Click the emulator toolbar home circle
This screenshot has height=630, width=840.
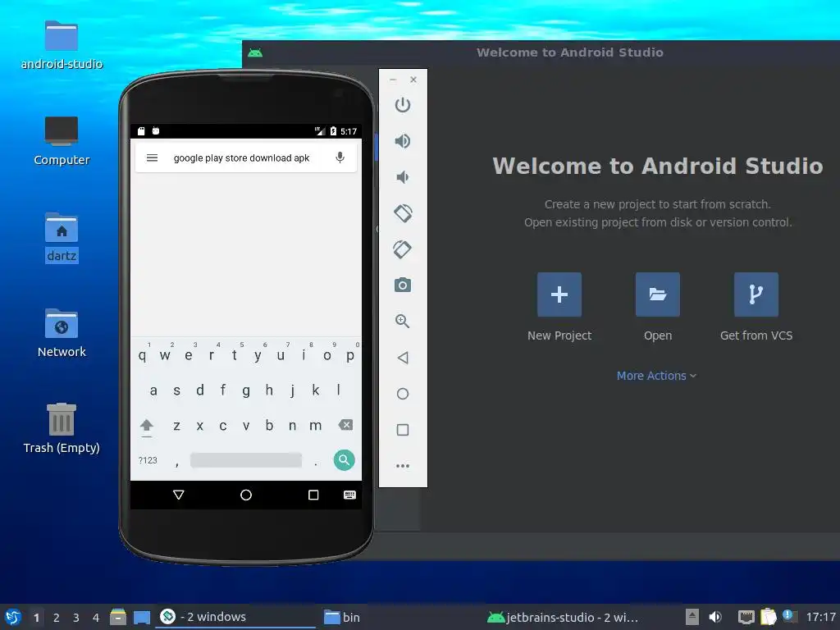(402, 394)
